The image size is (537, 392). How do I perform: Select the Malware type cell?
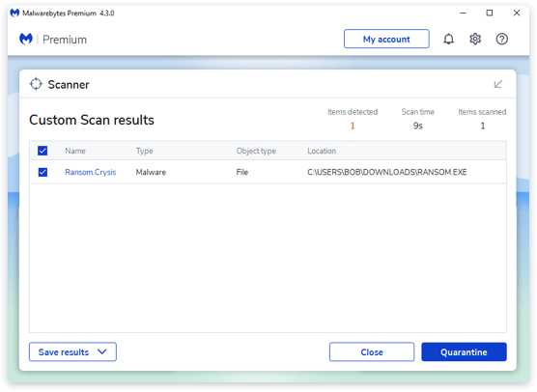[x=151, y=172]
